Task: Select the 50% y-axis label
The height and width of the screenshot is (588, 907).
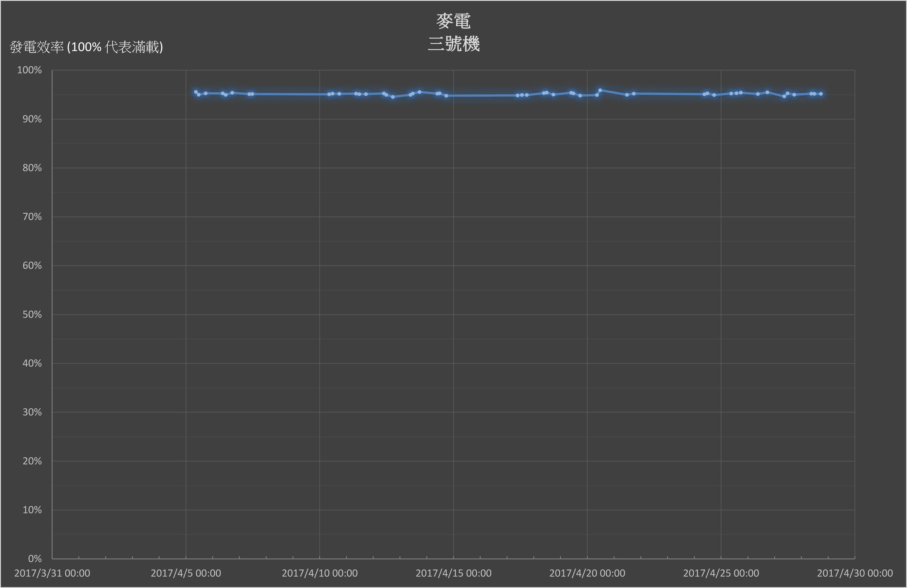Action: point(32,315)
